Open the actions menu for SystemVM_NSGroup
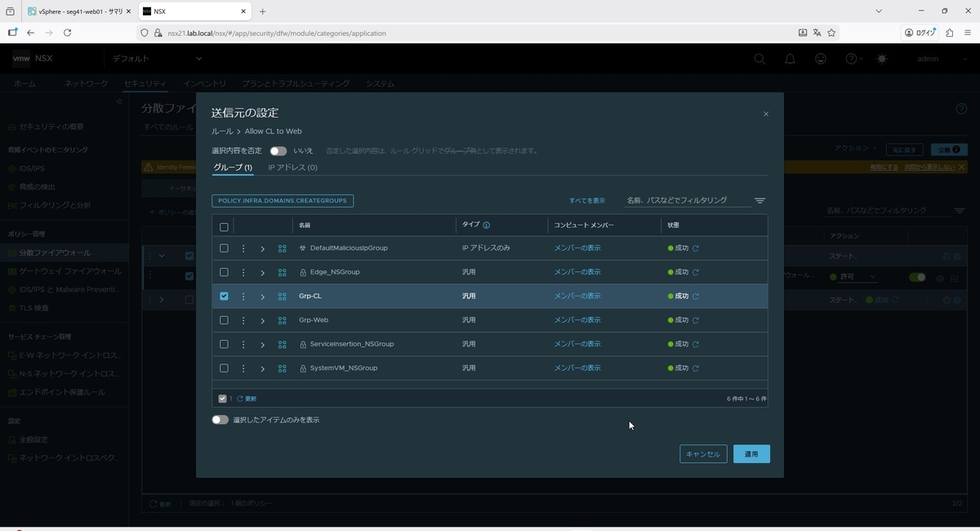Screen dimensions: 980x531 (243, 368)
